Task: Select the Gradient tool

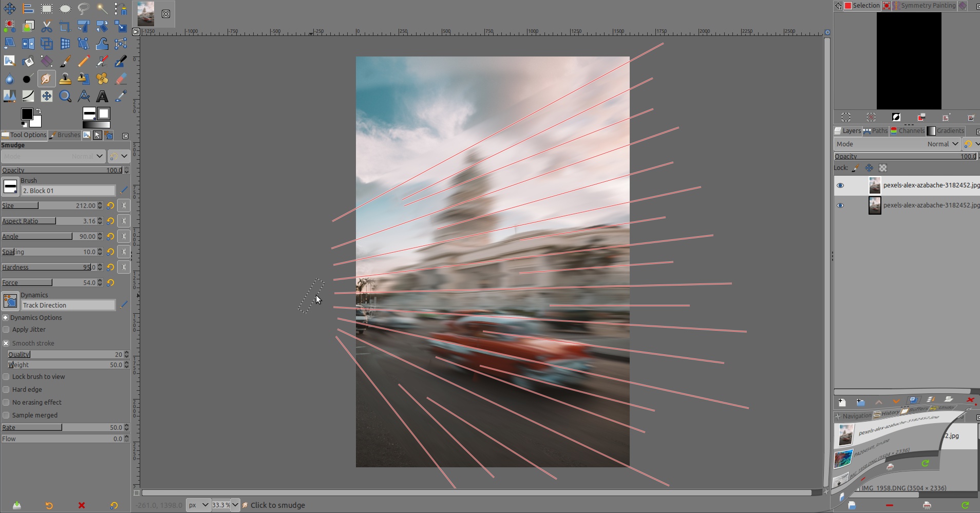Action: [x=47, y=61]
